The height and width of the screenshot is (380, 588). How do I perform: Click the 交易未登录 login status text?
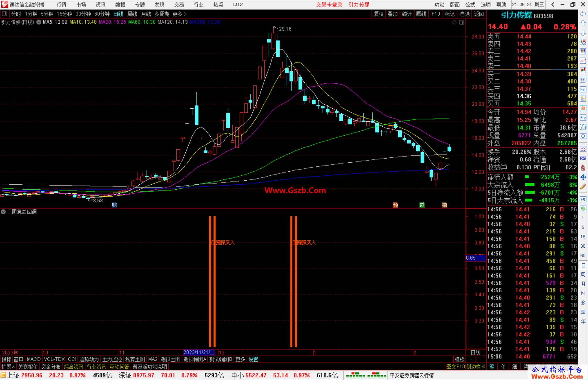[329, 5]
